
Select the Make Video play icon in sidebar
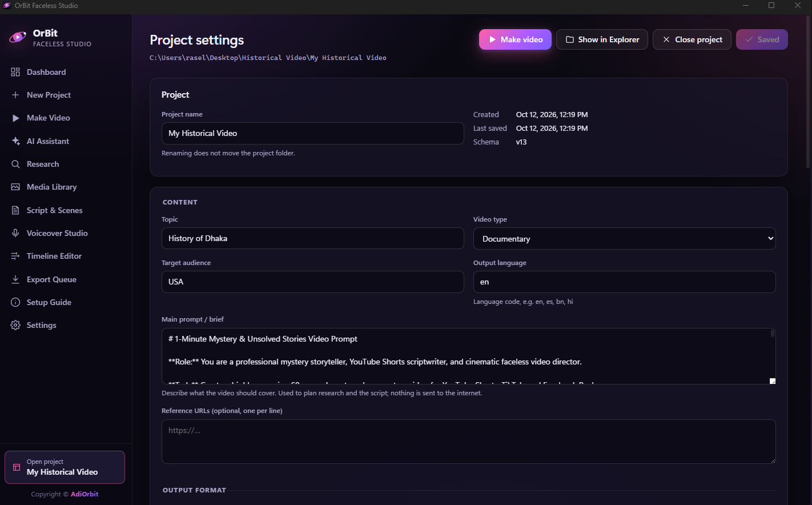point(15,118)
